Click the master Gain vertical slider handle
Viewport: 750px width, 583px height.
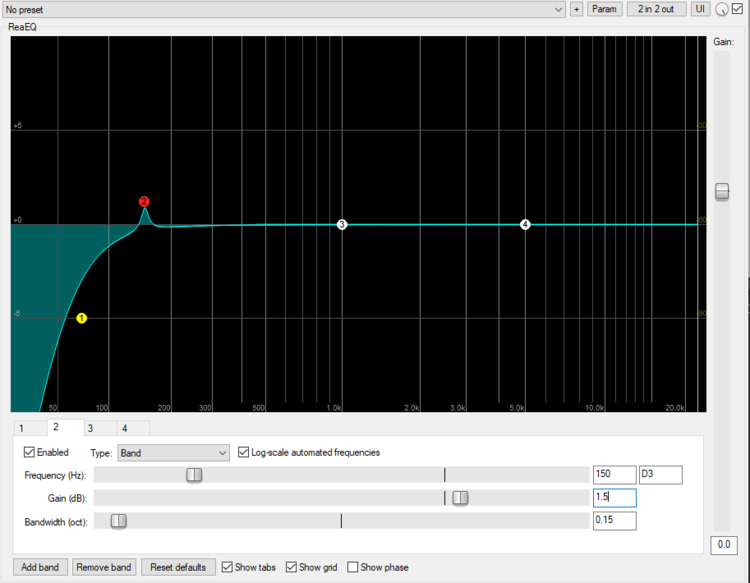[x=722, y=191]
